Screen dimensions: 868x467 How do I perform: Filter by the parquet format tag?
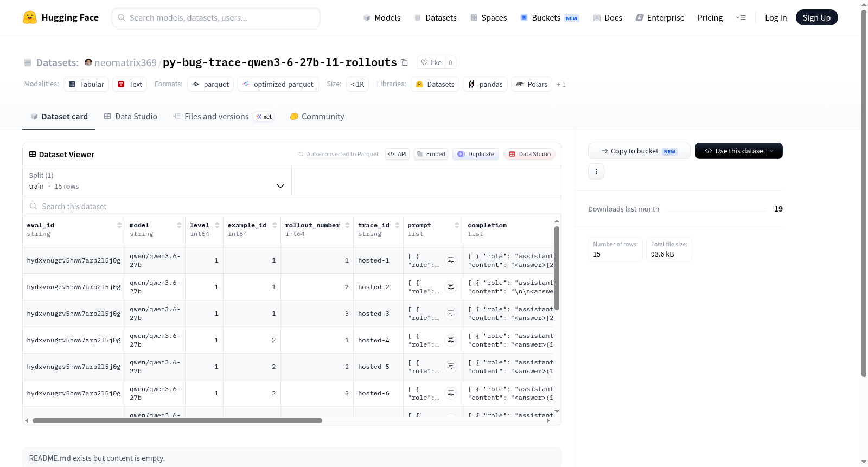210,84
